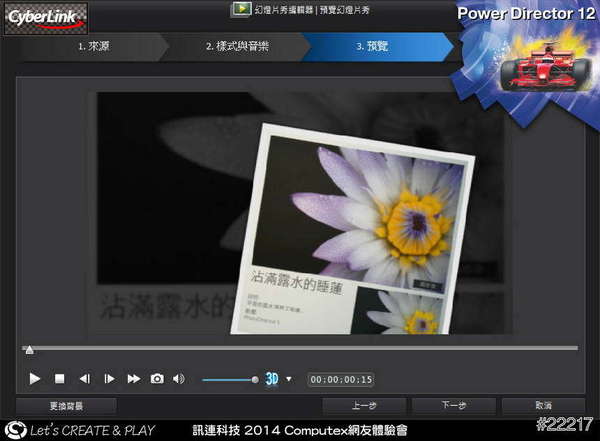600x441 pixels.
Task: Proceed with 下一步 button
Action: [454, 405]
